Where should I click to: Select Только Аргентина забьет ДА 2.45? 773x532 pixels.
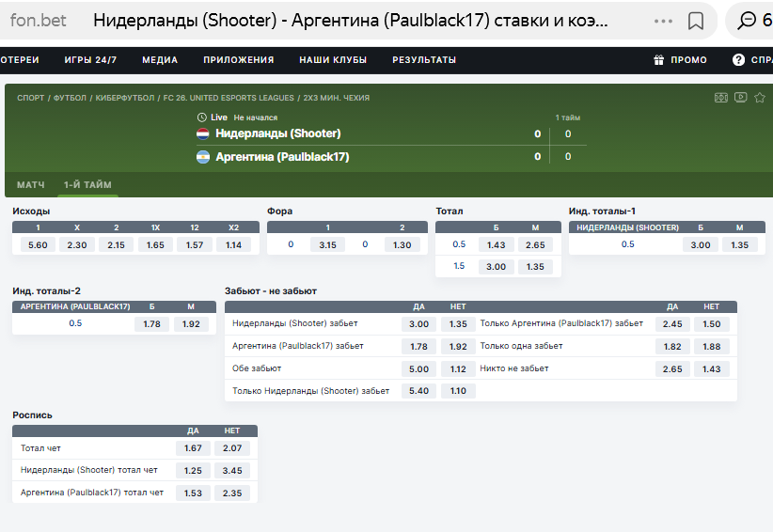672,324
